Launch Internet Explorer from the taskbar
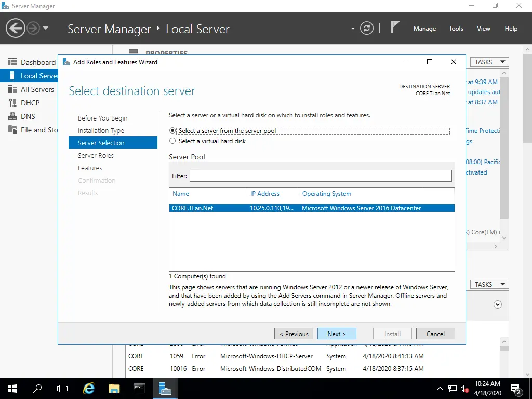532x399 pixels. [x=89, y=389]
